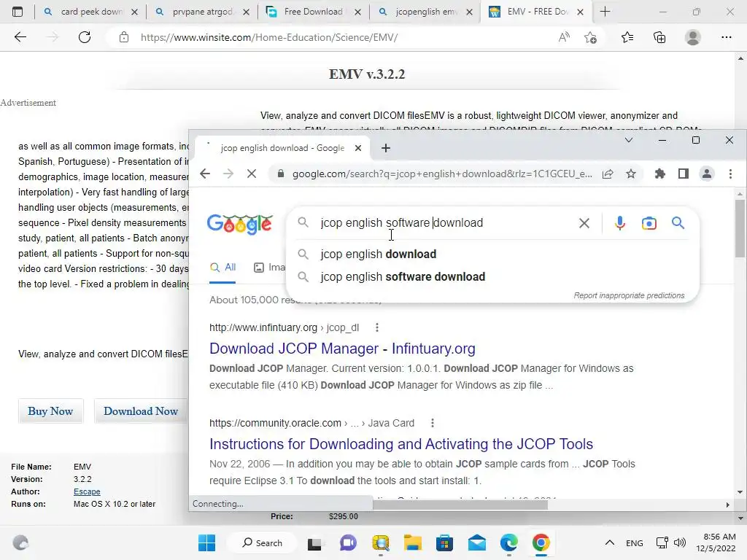Open Edge settings and more menu

(x=726, y=37)
